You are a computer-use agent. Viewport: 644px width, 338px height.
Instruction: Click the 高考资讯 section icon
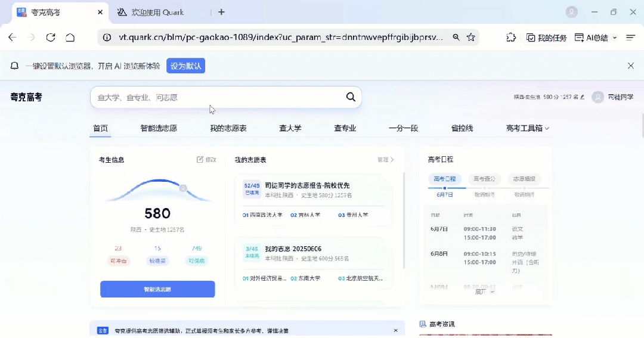coord(423,324)
